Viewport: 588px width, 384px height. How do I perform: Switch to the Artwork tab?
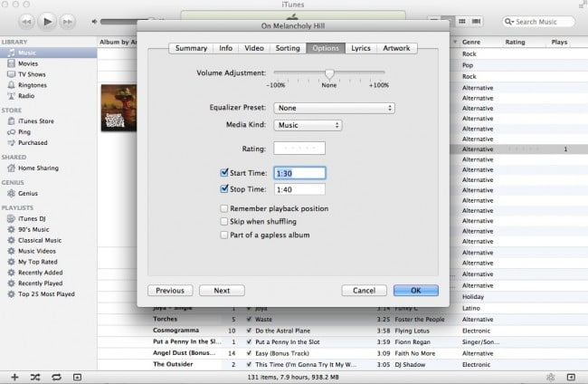[x=396, y=48]
